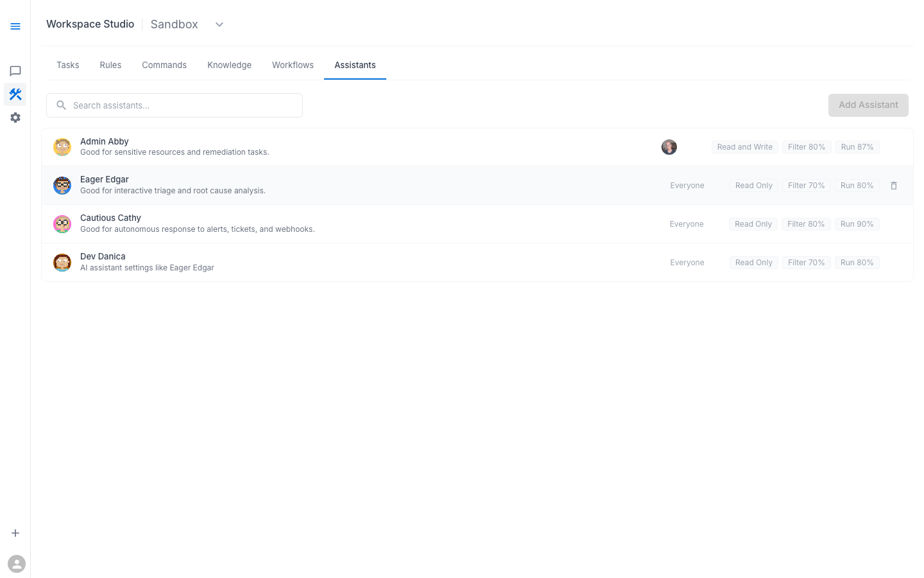
Task: Open the hamburger menu icon
Action: 15,26
